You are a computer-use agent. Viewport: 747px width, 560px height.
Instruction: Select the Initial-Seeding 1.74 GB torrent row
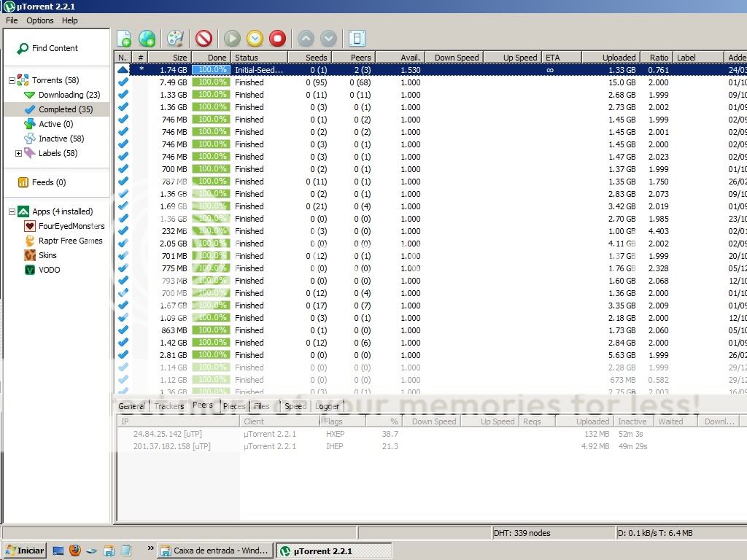click(430, 70)
